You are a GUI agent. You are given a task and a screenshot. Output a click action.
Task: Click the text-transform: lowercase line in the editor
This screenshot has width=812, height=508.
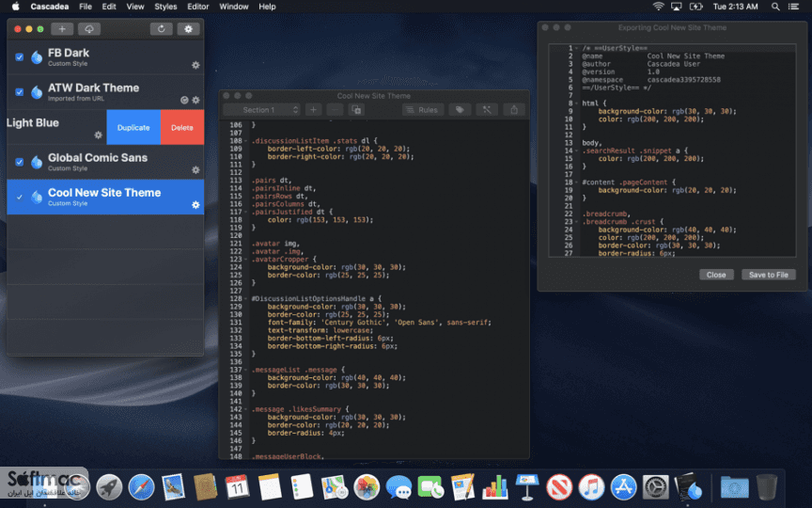point(320,330)
